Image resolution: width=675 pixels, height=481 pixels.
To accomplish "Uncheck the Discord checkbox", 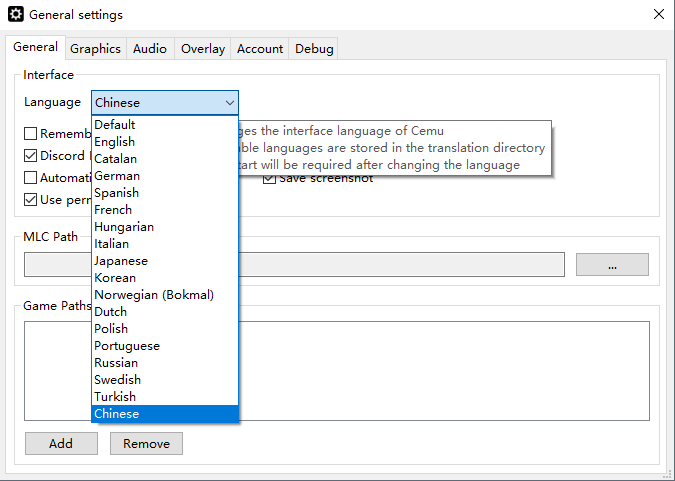I will coord(30,155).
